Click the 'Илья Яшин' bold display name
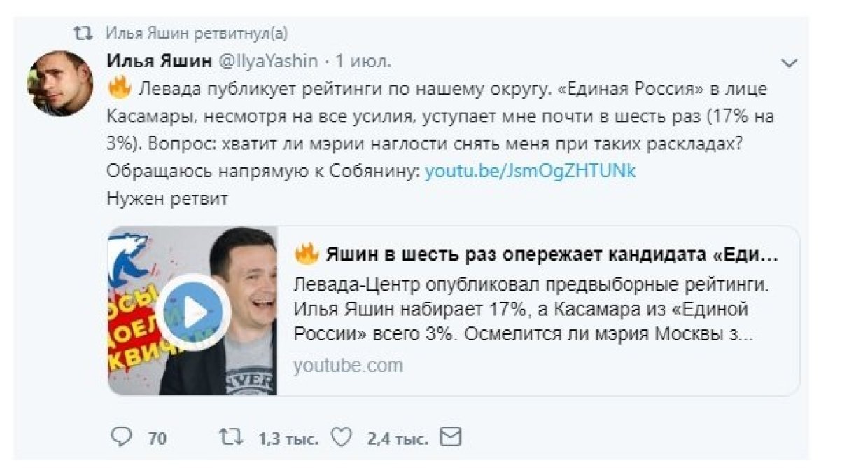Image resolution: width=868 pixels, height=468 pixels. click(160, 62)
